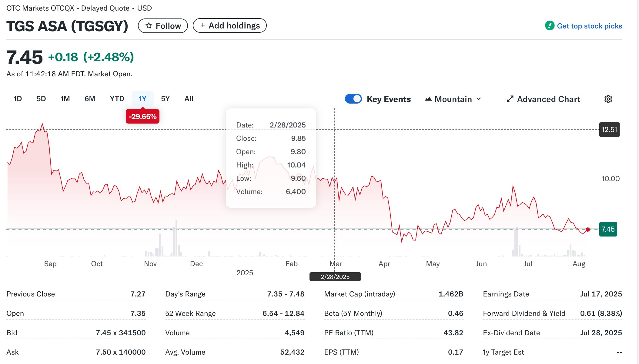Switch to the 5Y range tab
This screenshot has height=364, width=639.
click(165, 99)
